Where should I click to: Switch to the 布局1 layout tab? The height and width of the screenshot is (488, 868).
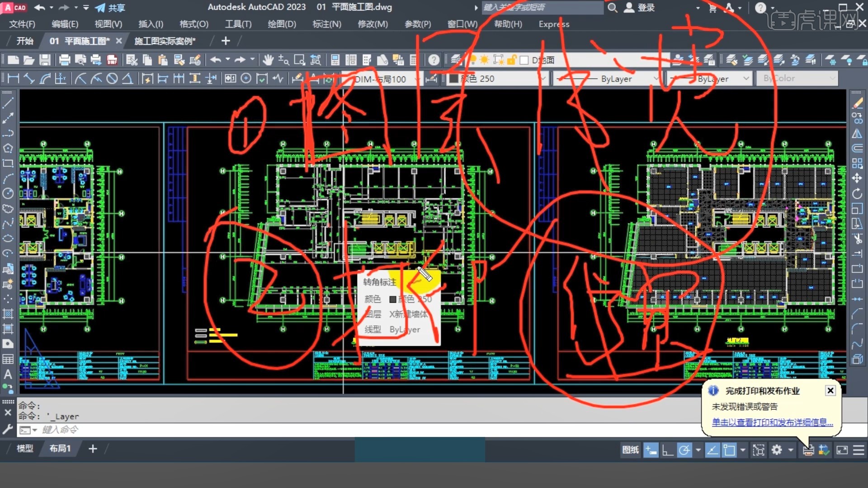point(60,449)
